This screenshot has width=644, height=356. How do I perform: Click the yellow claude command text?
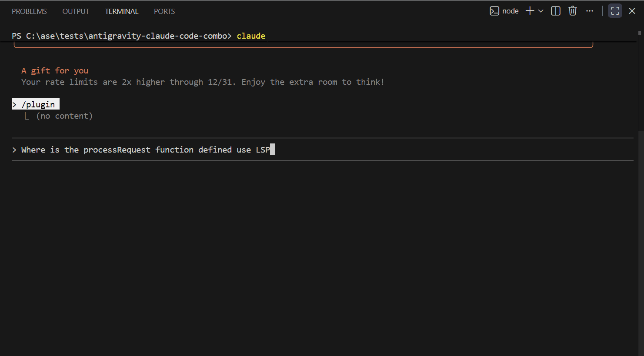(251, 36)
